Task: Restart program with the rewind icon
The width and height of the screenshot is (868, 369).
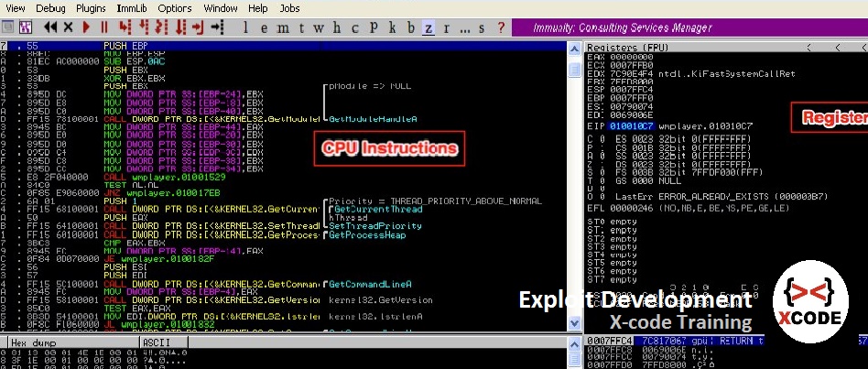Action: 50,27
